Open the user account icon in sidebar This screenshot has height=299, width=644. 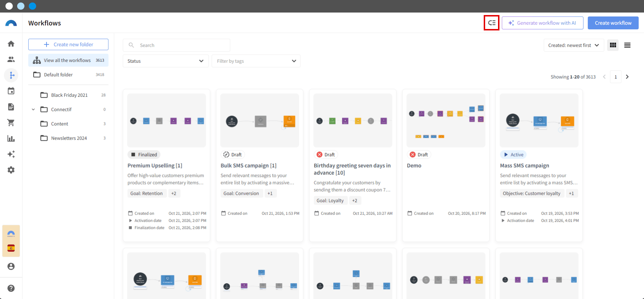point(11,266)
